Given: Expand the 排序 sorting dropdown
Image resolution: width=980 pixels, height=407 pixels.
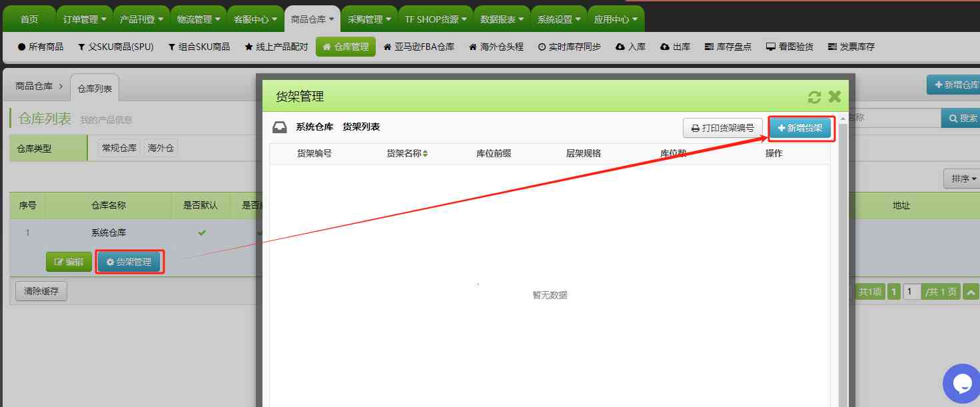Looking at the screenshot, I should (961, 179).
